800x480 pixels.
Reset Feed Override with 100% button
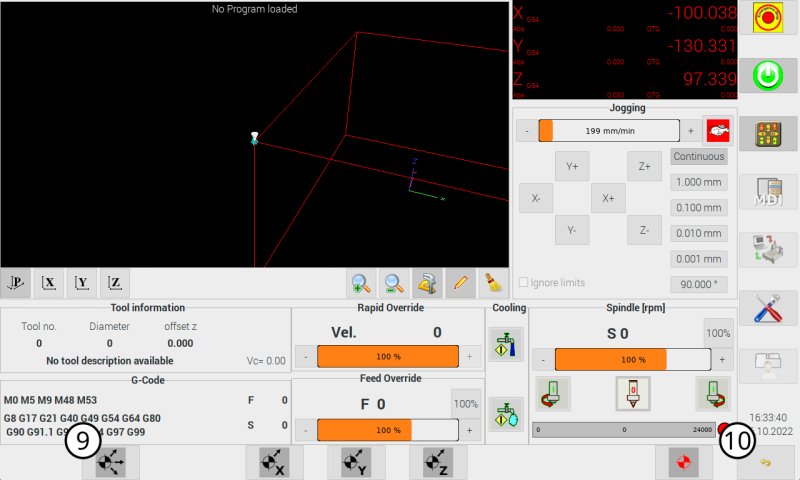click(x=465, y=403)
